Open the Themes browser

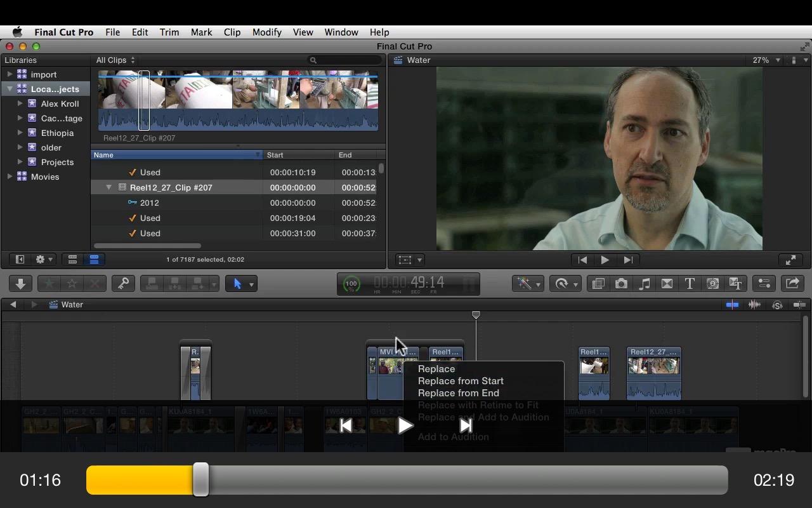pos(735,284)
